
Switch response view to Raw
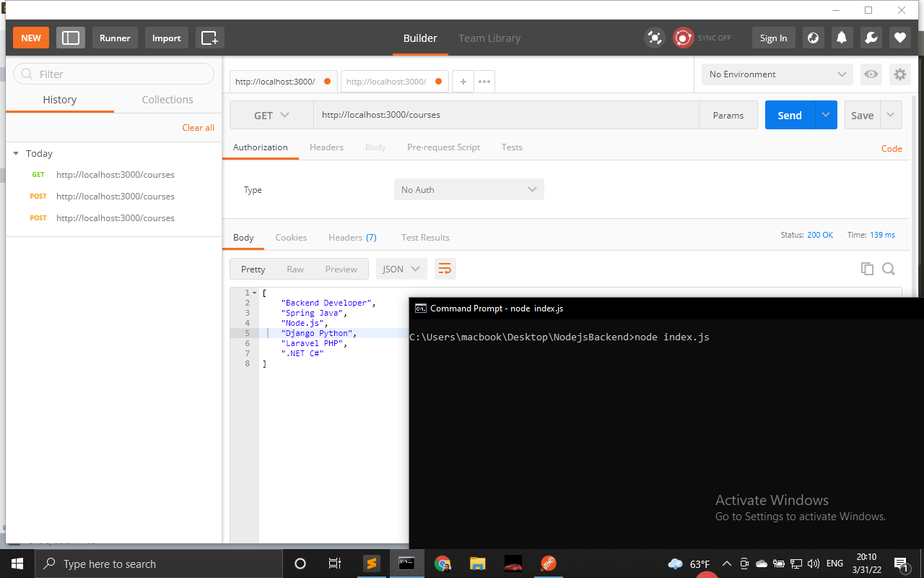click(x=295, y=269)
